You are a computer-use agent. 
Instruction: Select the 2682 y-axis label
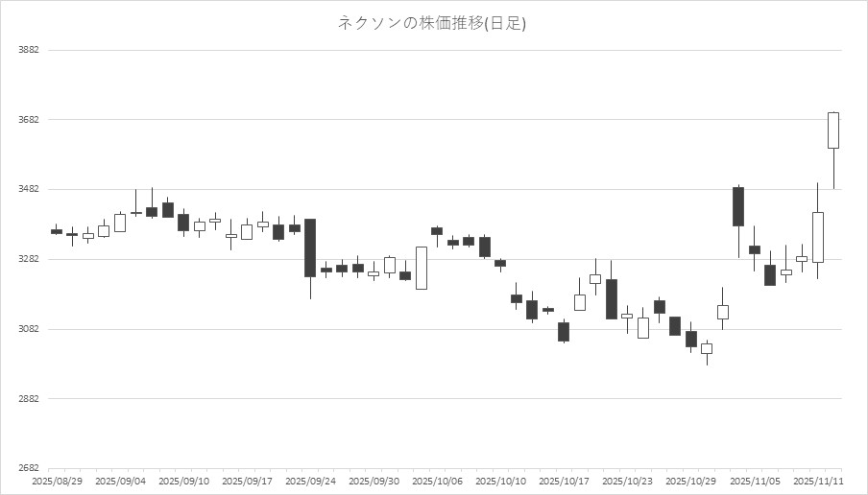coord(28,469)
